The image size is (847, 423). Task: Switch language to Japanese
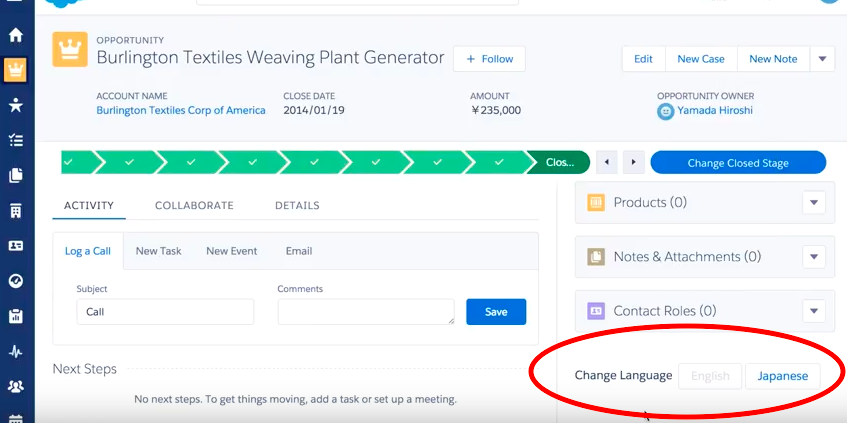783,376
